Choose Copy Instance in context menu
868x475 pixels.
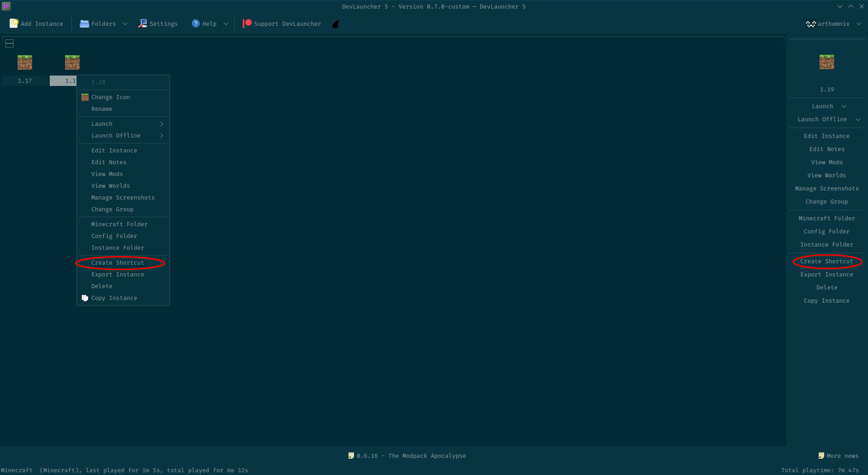click(x=123, y=298)
